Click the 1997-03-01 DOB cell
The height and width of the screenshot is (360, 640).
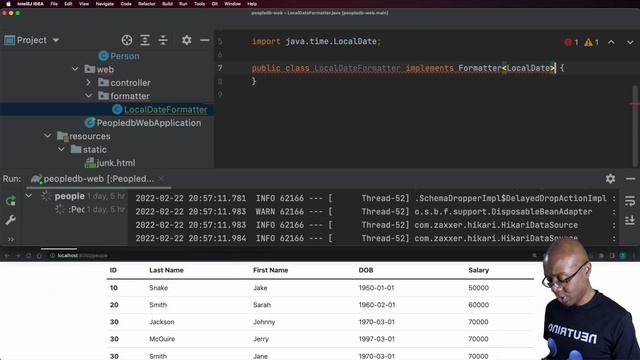[376, 339]
